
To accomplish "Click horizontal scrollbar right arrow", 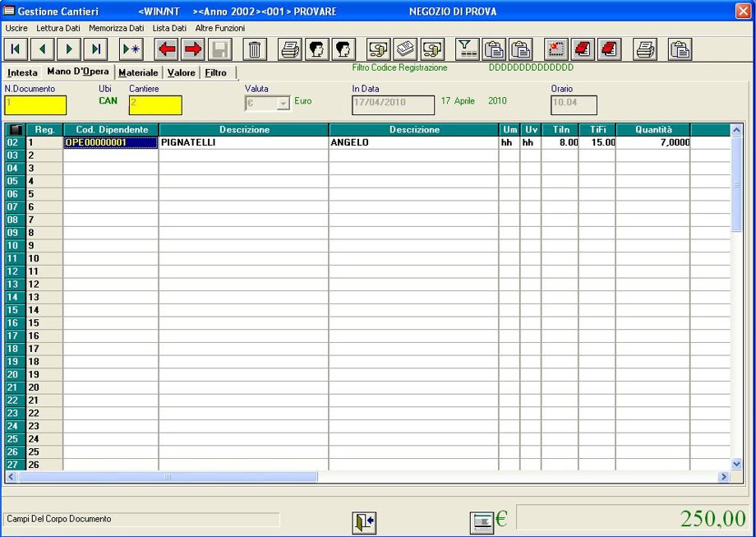I will pyautogui.click(x=724, y=477).
